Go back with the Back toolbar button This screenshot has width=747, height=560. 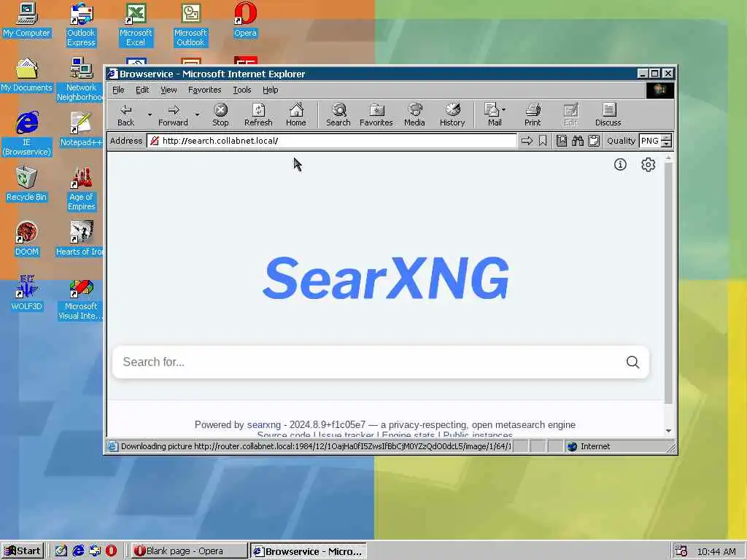point(125,114)
